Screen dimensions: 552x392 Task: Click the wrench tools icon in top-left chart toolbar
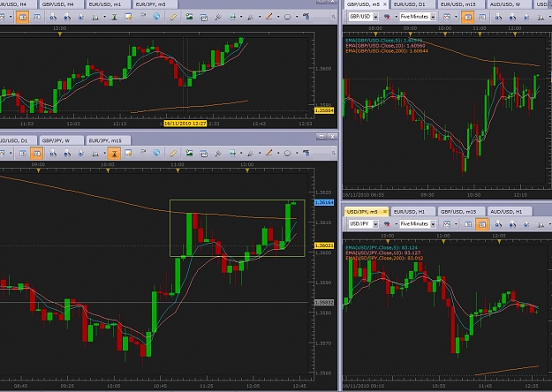tap(218, 17)
